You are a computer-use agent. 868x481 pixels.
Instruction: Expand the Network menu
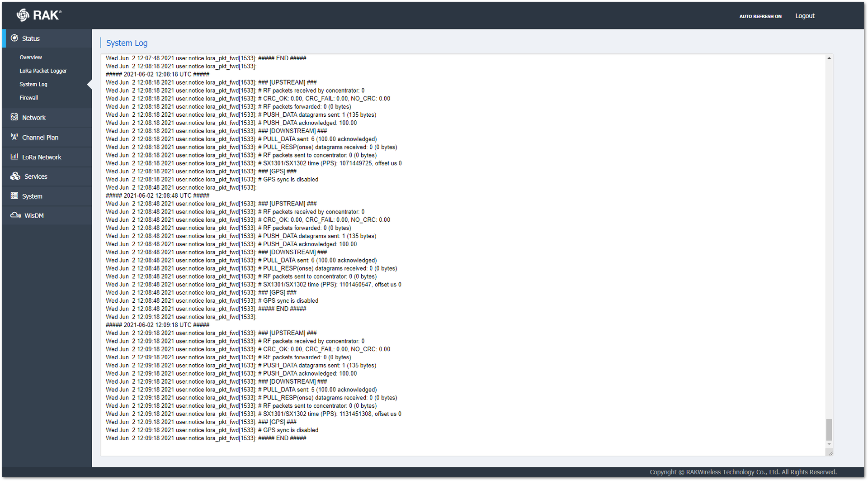point(47,118)
